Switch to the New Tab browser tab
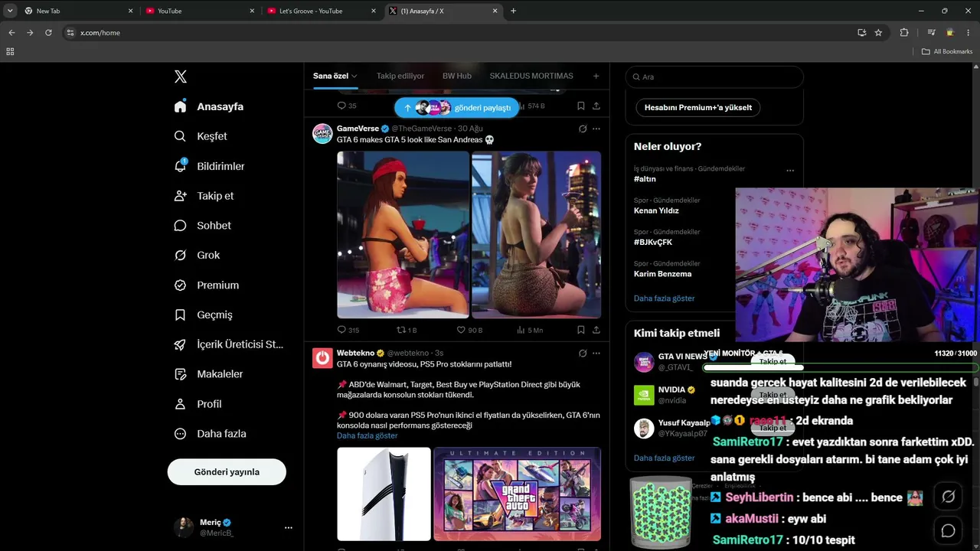This screenshot has width=980, height=551. click(77, 11)
